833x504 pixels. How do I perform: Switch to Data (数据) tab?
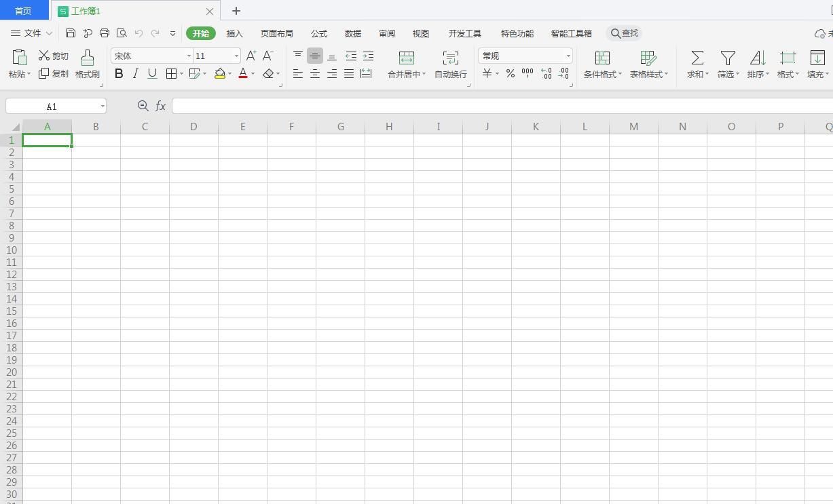click(x=353, y=33)
